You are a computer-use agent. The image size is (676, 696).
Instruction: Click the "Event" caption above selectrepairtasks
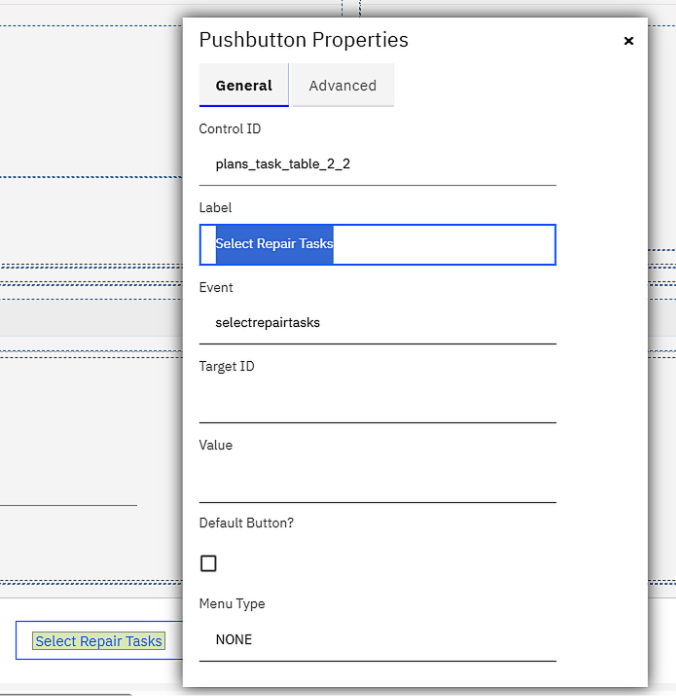[216, 287]
